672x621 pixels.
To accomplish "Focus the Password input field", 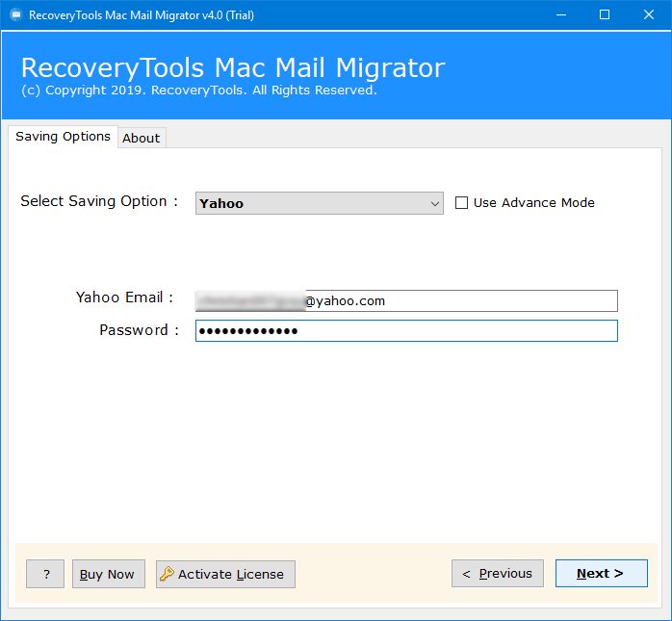I will (x=406, y=331).
